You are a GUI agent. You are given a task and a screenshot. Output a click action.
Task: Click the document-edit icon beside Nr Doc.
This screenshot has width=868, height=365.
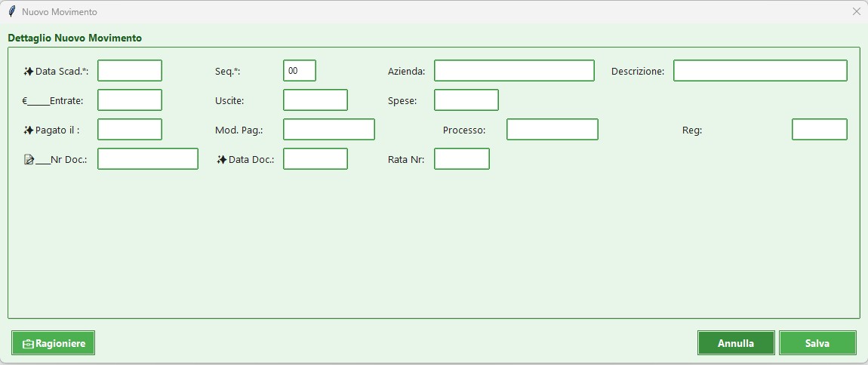(29, 160)
